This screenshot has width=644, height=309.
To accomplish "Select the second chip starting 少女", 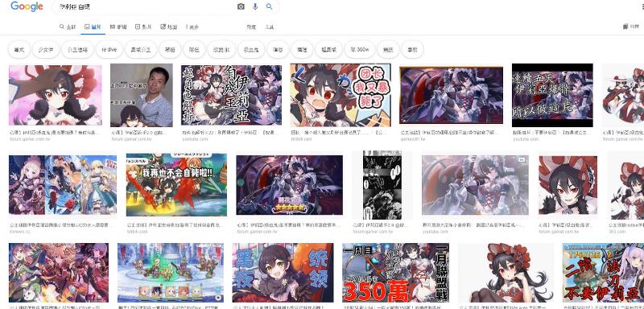I will click(46, 50).
